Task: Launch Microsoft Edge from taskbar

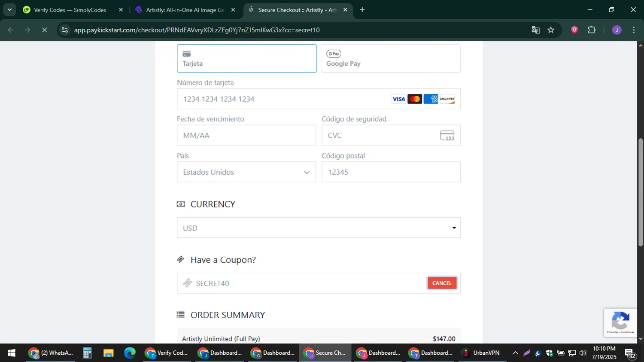Action: 130,353
